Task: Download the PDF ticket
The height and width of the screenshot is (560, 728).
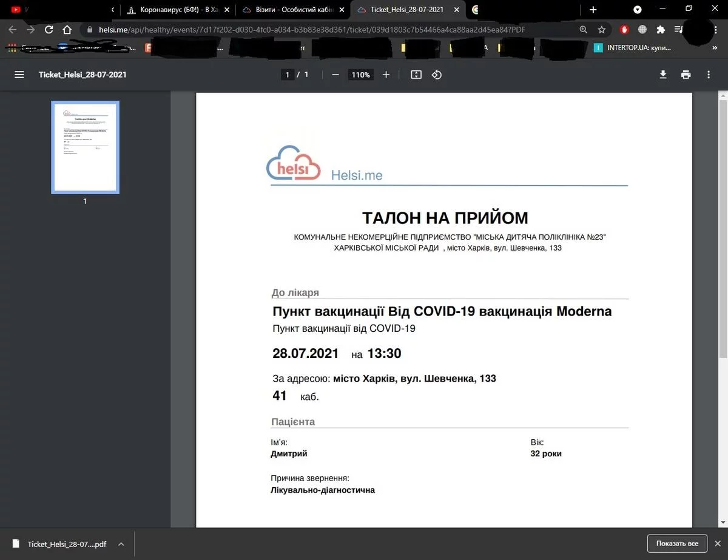Action: point(663,75)
